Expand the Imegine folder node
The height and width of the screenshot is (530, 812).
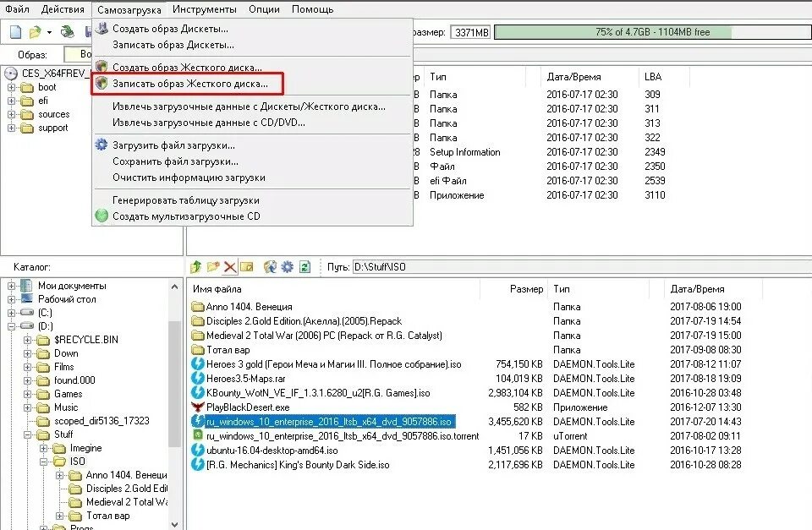(43, 448)
